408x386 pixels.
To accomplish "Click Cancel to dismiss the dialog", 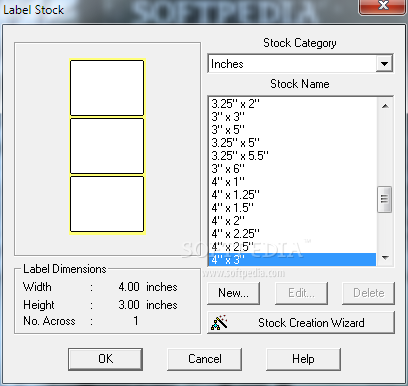I will click(x=205, y=359).
